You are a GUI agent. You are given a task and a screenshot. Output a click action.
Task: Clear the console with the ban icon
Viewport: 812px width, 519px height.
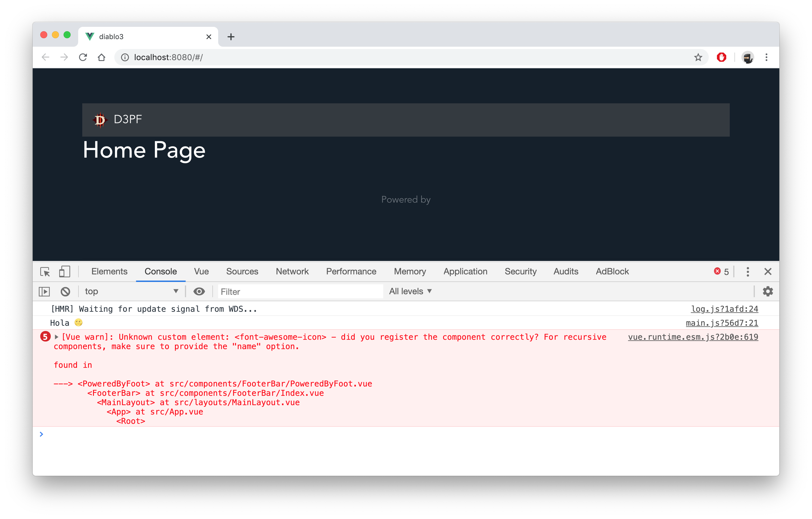point(65,292)
